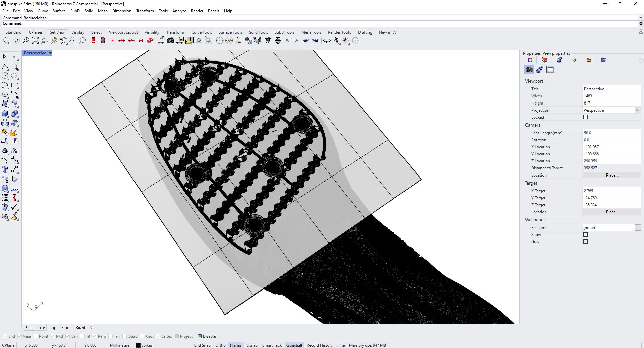
Task: Open the Mesh menu
Action: point(103,11)
